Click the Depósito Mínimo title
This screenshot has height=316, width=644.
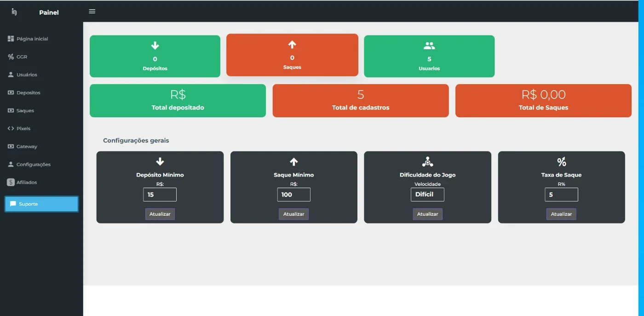pos(160,175)
